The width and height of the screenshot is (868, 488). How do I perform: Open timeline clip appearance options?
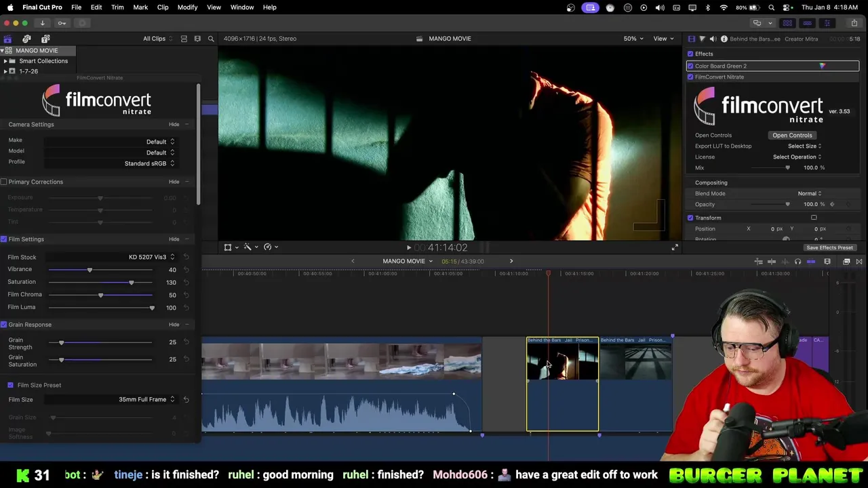pos(827,262)
